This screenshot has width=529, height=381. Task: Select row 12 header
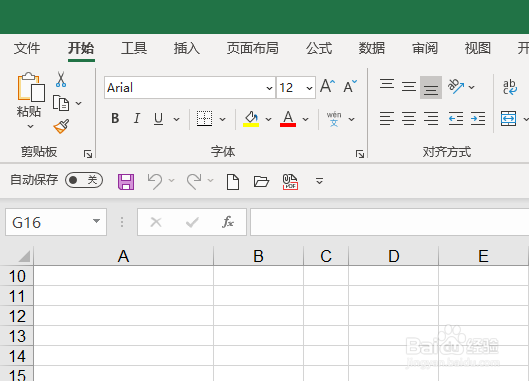[17, 316]
